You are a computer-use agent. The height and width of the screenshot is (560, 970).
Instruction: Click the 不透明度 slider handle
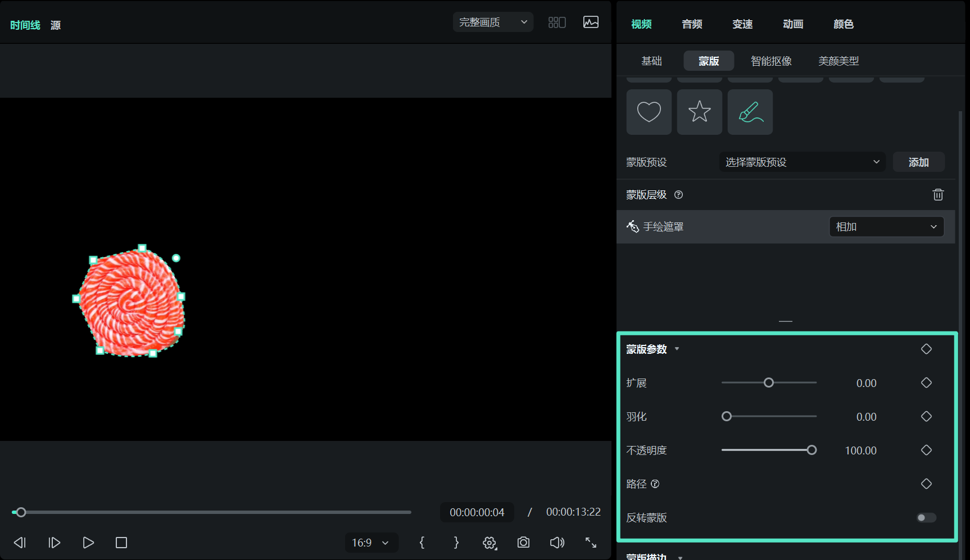(x=812, y=450)
